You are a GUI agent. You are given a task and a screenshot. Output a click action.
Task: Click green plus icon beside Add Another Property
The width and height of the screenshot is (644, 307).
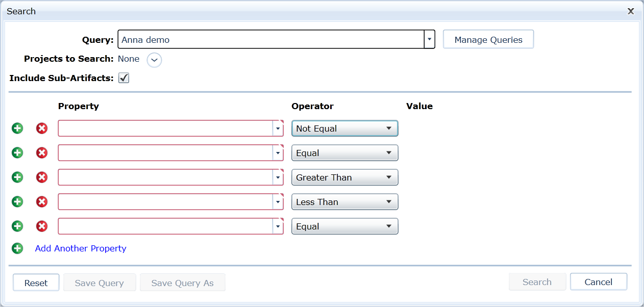click(17, 248)
